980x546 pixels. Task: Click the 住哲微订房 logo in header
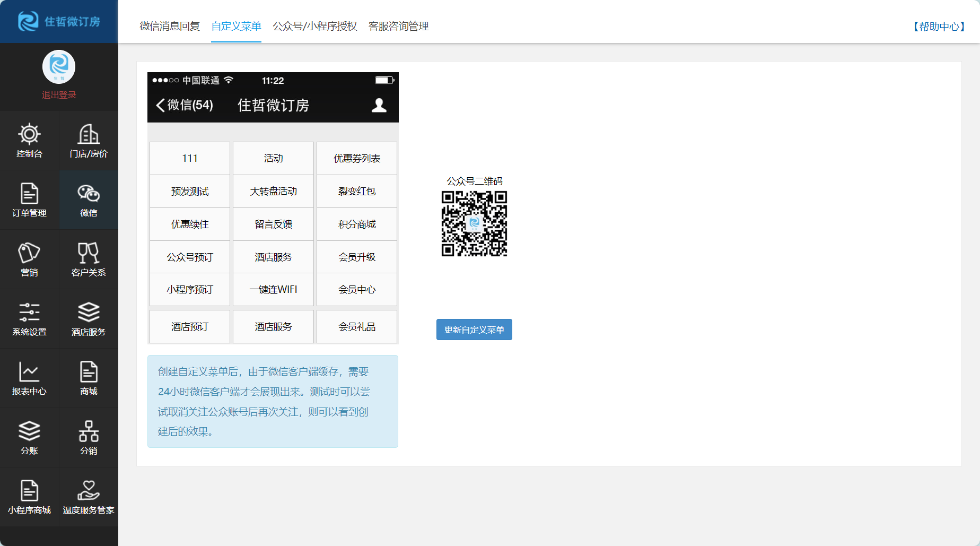click(59, 21)
